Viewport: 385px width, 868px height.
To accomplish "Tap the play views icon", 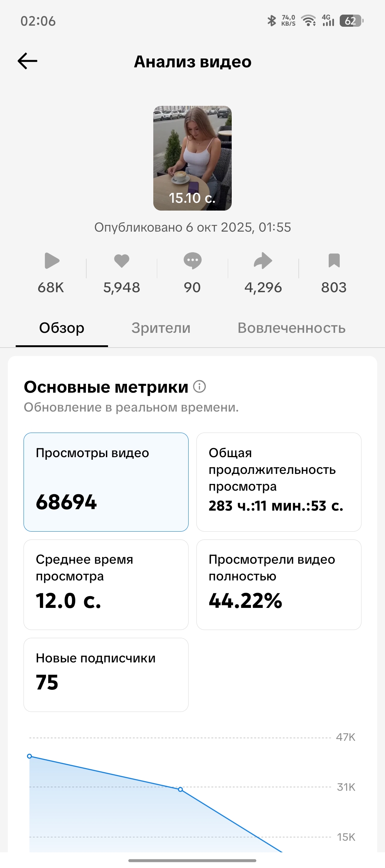I will [52, 261].
